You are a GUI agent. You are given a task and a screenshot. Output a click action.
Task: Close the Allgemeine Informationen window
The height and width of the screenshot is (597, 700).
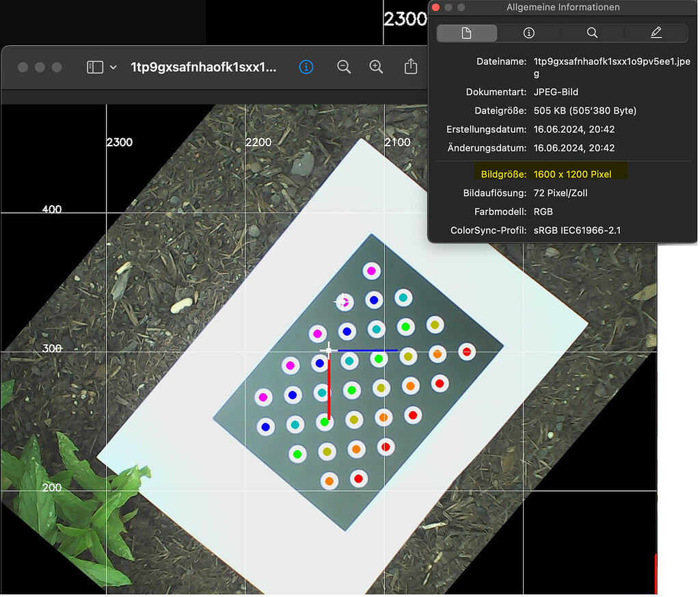[x=435, y=8]
